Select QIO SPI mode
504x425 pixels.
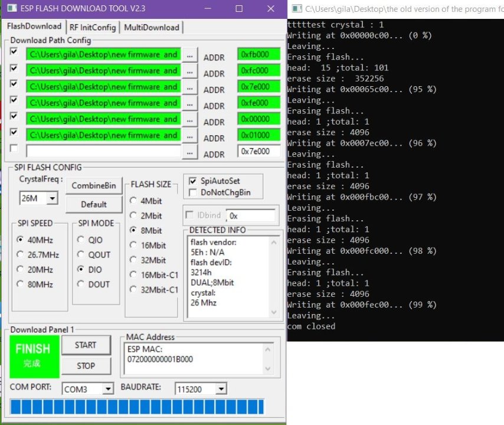(x=90, y=240)
